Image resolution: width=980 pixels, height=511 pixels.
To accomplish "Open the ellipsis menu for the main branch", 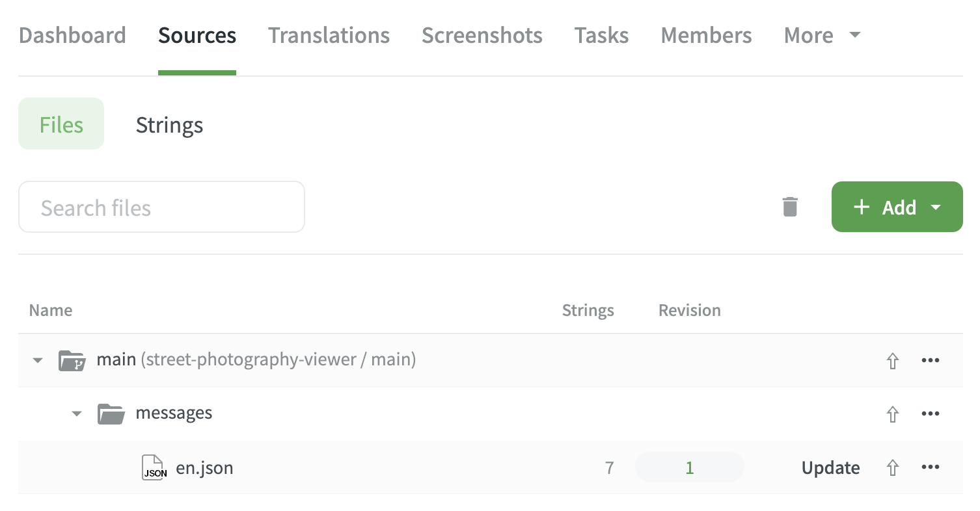I will coord(931,360).
